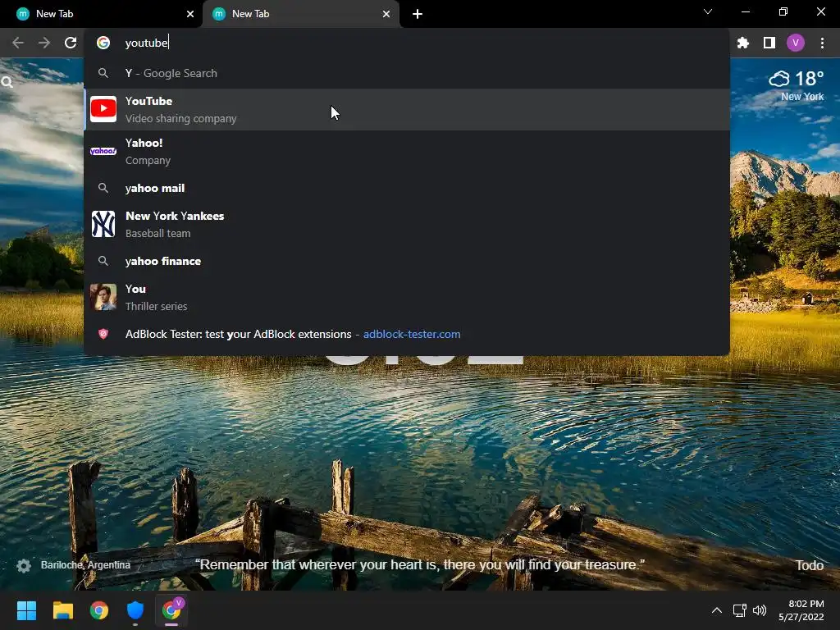The image size is (840, 630).
Task: Close the second New Tab
Action: coord(386,14)
